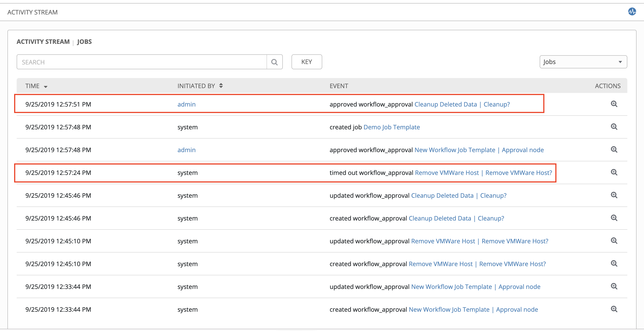Open Cleanup Deleted Data link in updated row
Screen dimensions: 644x331
pyautogui.click(x=442, y=196)
